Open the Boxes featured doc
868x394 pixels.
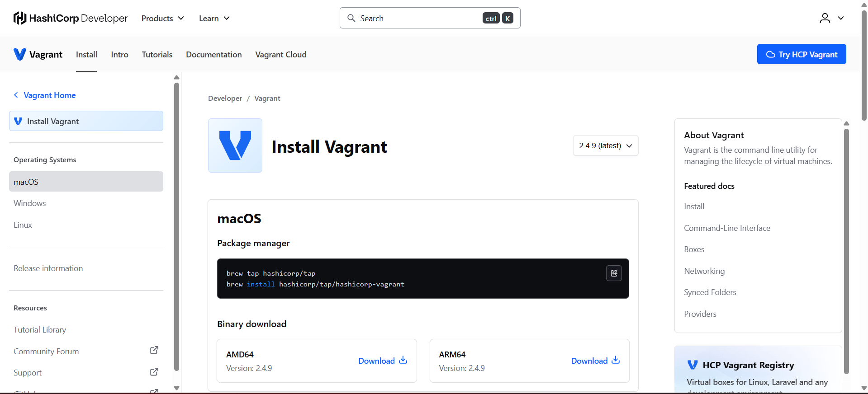[x=694, y=249]
